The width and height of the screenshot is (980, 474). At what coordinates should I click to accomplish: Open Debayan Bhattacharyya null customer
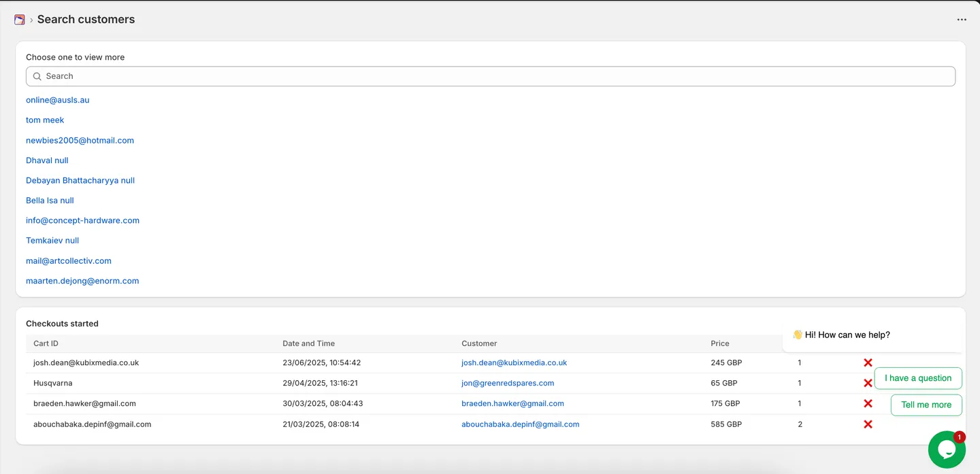pyautogui.click(x=80, y=180)
